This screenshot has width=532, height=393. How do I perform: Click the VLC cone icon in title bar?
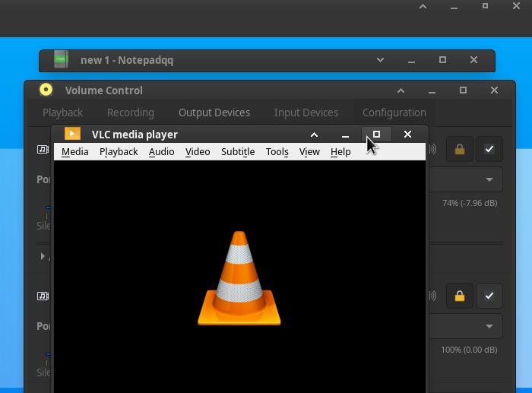pyautogui.click(x=73, y=134)
